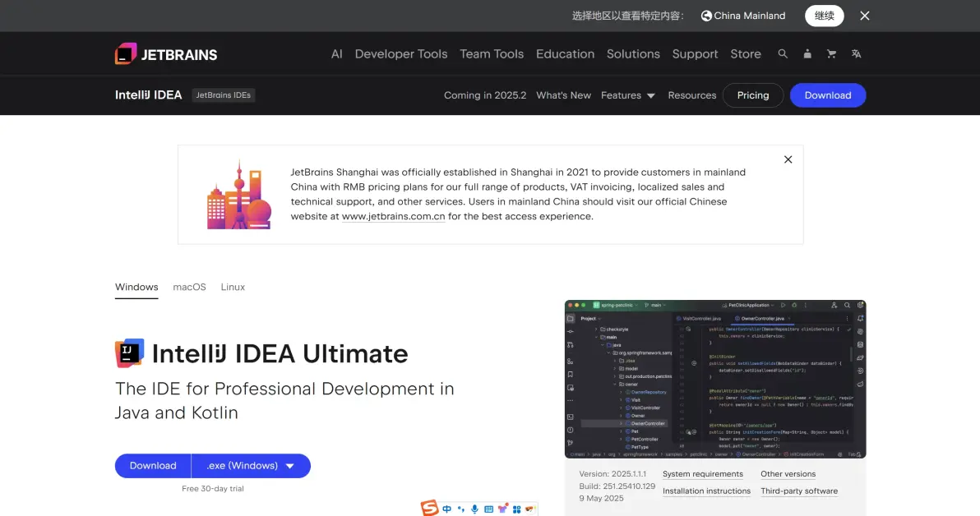Click the 继续 continue button
Viewport: 980px width, 516px height.
point(824,16)
